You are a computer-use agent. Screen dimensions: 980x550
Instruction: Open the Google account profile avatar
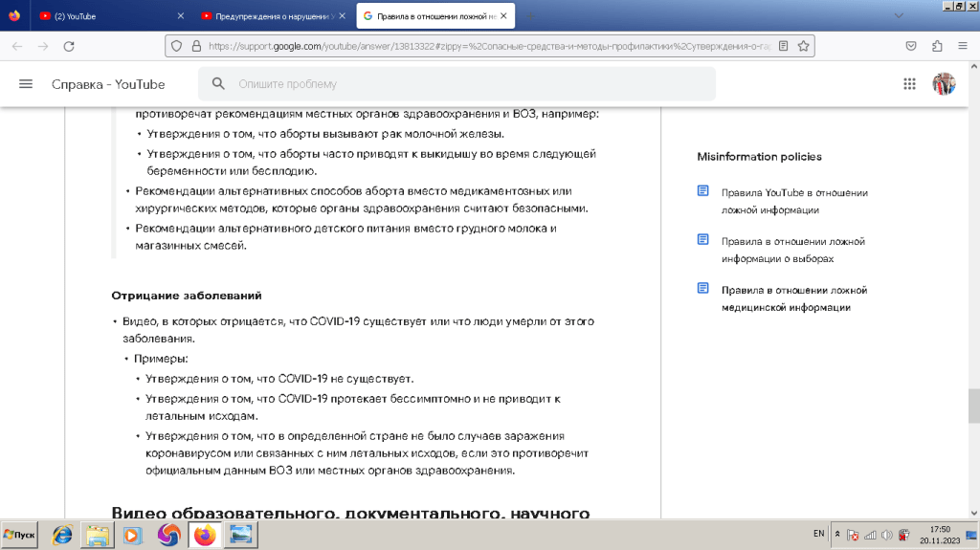pyautogui.click(x=944, y=84)
